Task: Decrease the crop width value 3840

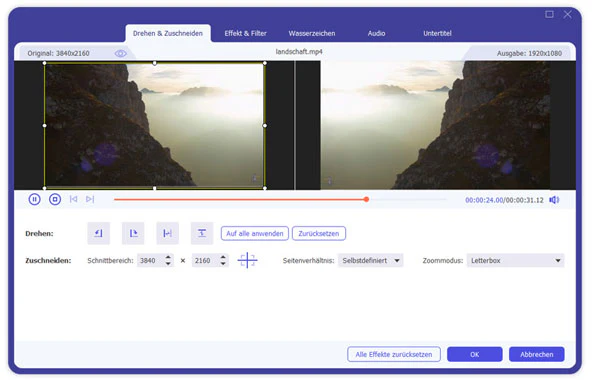Action: [168, 264]
